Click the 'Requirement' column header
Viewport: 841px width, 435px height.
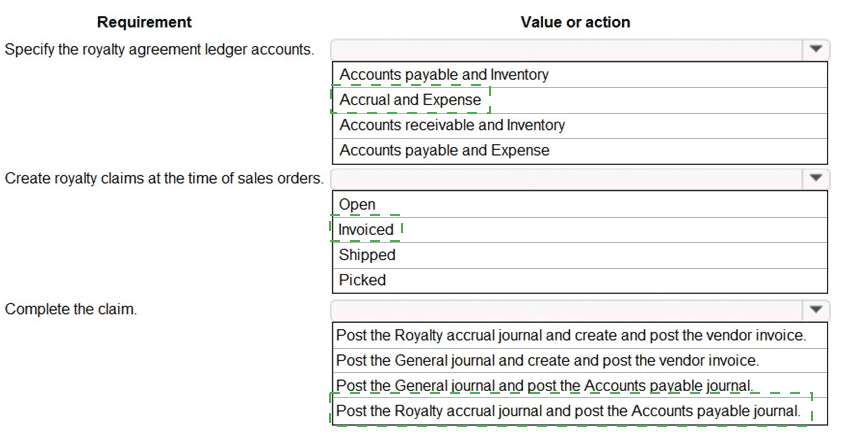point(145,22)
